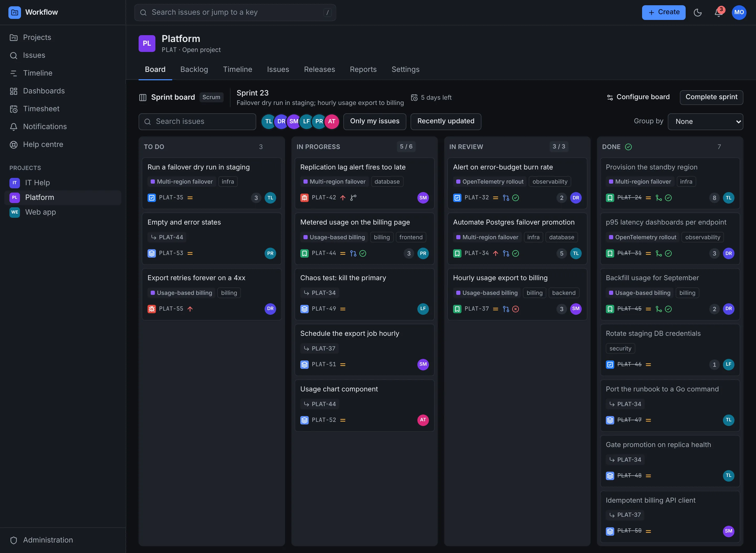756x553 pixels.
Task: Click story type icon on PLAT-44 card
Action: pos(304,253)
